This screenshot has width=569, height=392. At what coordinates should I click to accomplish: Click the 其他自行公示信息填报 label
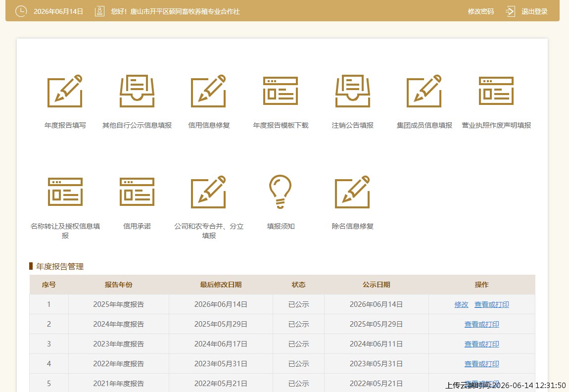pos(137,125)
